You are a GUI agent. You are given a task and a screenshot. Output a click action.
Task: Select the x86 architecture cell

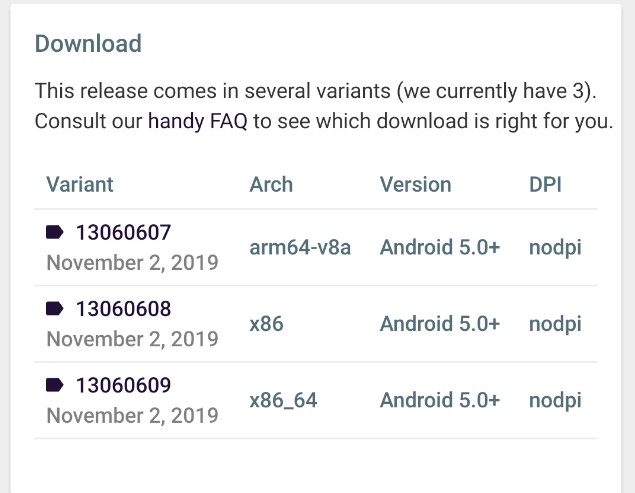pos(266,324)
